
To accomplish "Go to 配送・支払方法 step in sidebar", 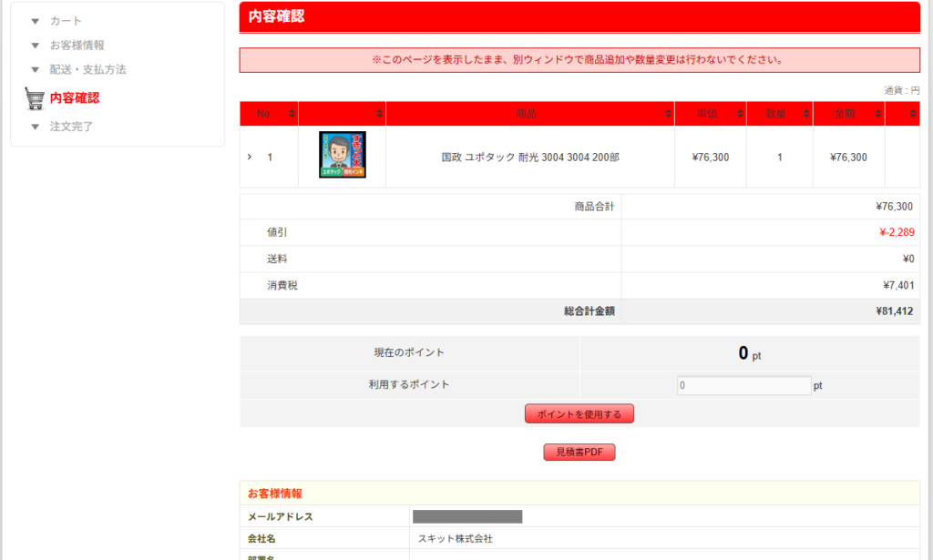I will tap(87, 70).
